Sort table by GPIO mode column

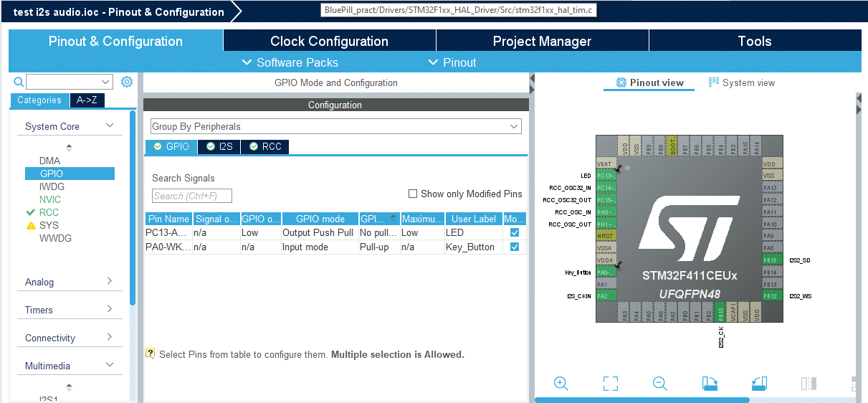coord(320,219)
